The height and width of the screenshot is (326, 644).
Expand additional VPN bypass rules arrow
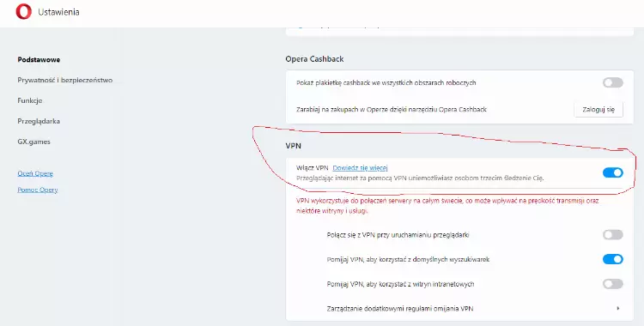[618, 308]
